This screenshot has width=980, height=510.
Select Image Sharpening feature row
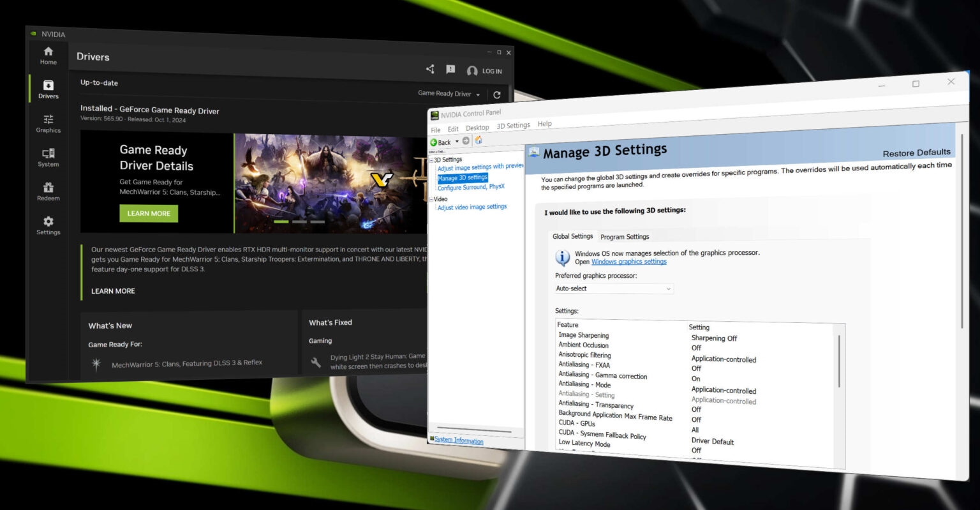point(584,335)
